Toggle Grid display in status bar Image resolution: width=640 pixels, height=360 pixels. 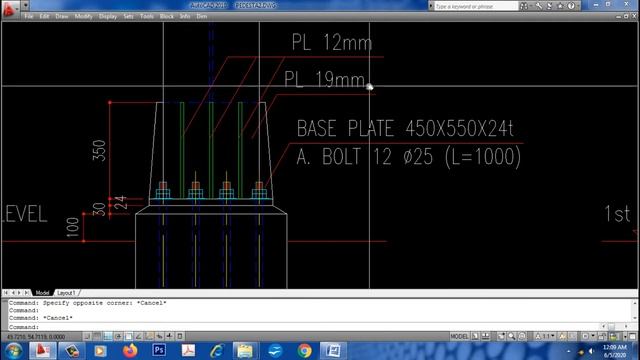click(97, 336)
